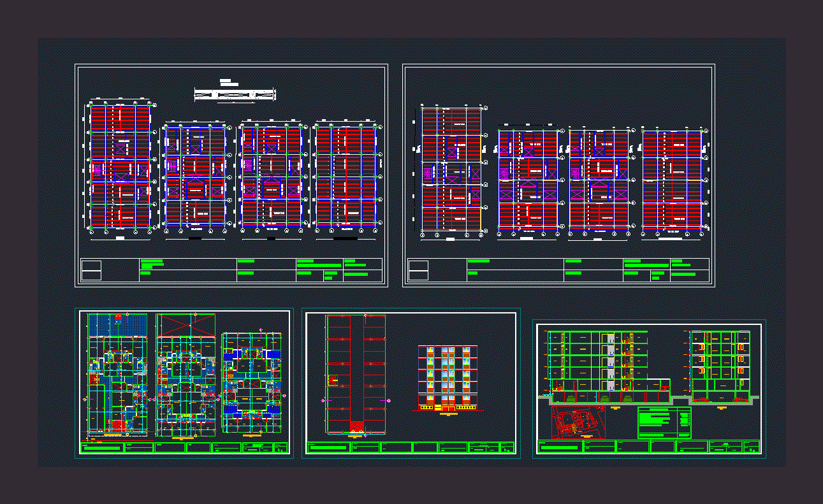The width and height of the screenshot is (823, 504).
Task: Select the tallest slab plan in top-left sheet
Action: point(120,168)
